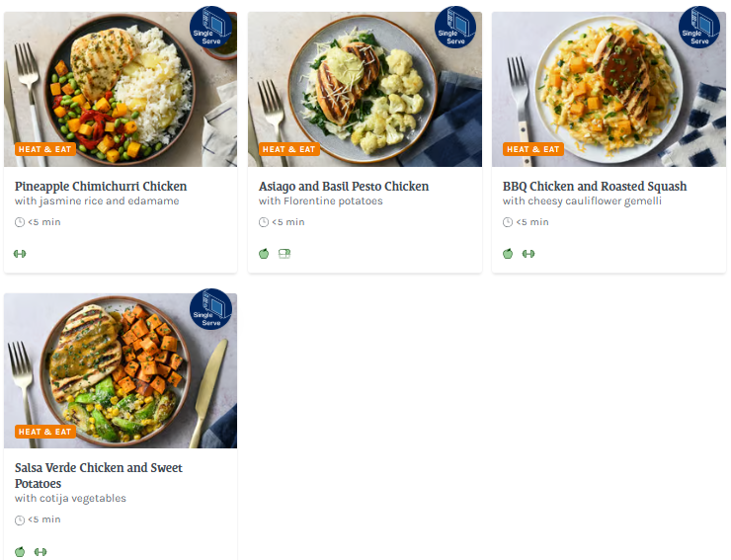Click the Single Serve badge on Salsa Verde Chicken

tap(211, 309)
